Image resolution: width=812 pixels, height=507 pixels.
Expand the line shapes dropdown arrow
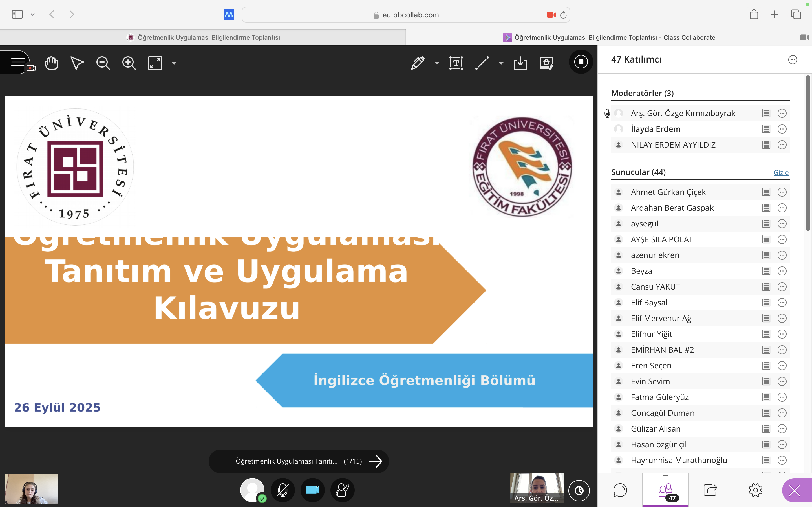[x=501, y=63]
